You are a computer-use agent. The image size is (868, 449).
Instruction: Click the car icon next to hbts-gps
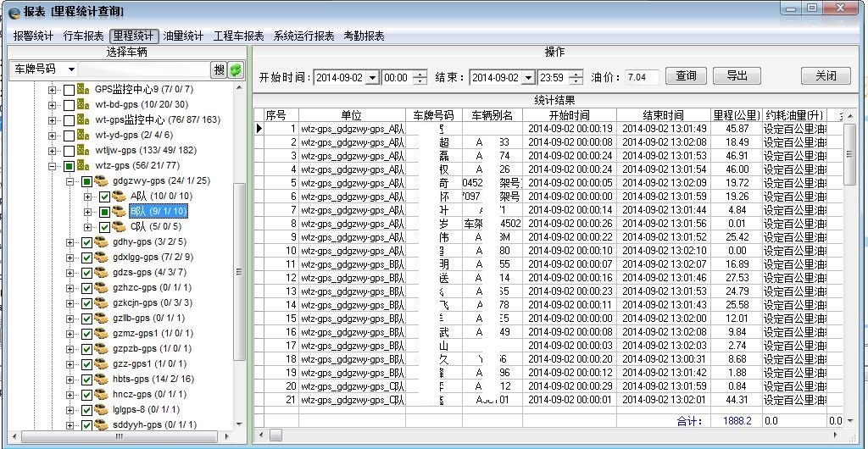pyautogui.click(x=101, y=379)
